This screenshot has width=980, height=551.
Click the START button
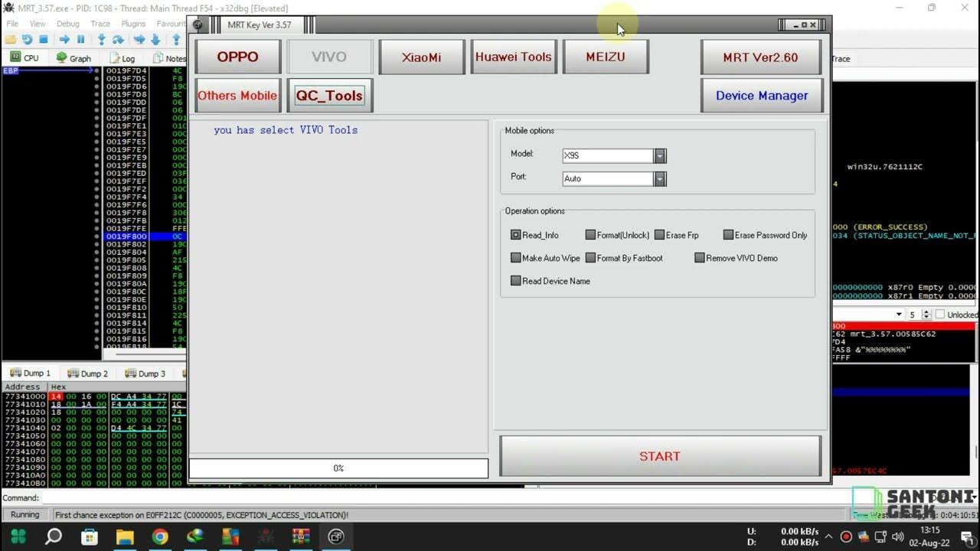pyautogui.click(x=660, y=456)
